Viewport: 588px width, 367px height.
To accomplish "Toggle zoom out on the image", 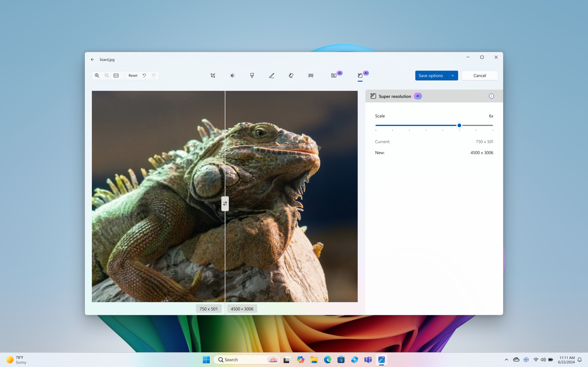I will [106, 75].
